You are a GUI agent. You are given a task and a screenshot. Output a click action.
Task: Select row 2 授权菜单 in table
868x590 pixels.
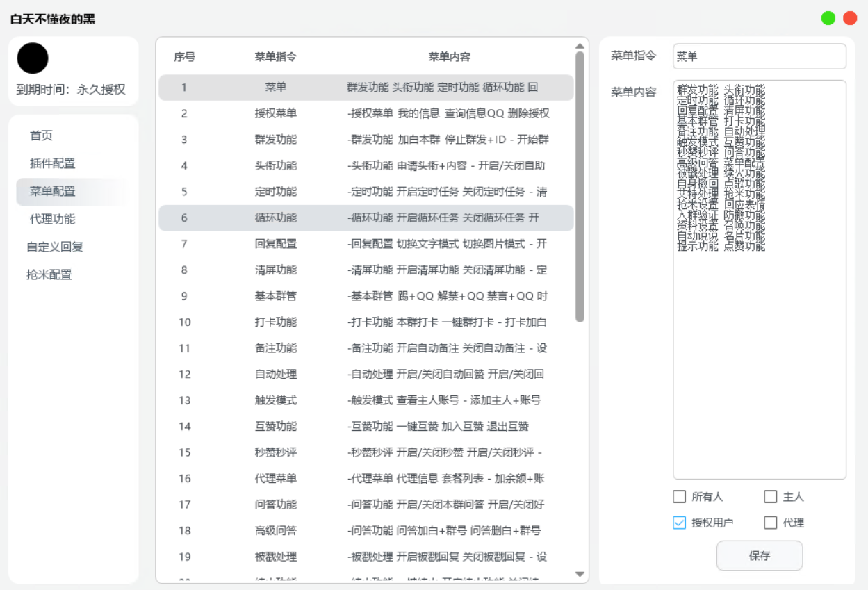pyautogui.click(x=366, y=113)
